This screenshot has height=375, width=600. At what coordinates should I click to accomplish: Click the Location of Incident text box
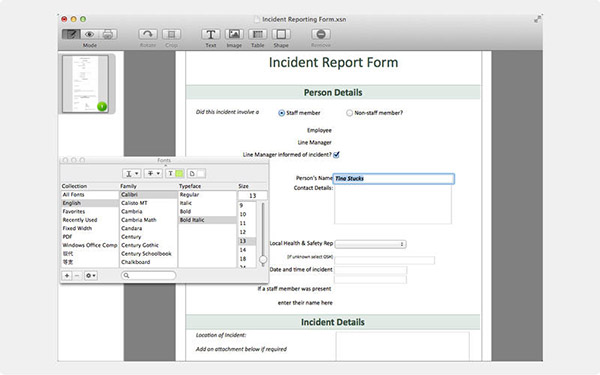(x=403, y=346)
